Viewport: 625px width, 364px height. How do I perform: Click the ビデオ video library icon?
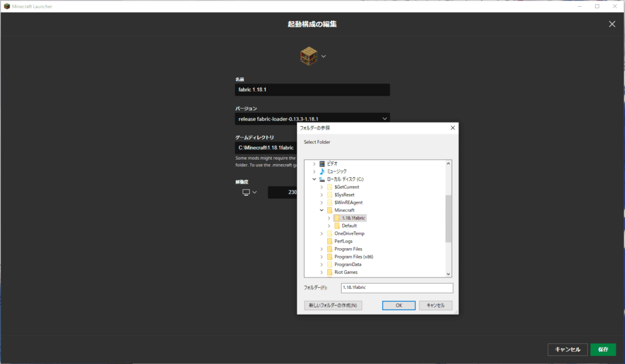pos(322,163)
